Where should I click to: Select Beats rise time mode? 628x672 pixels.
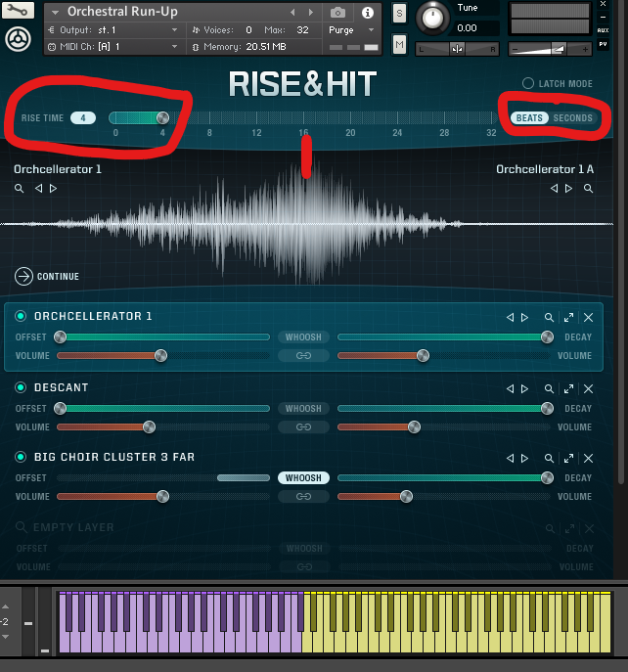529,117
